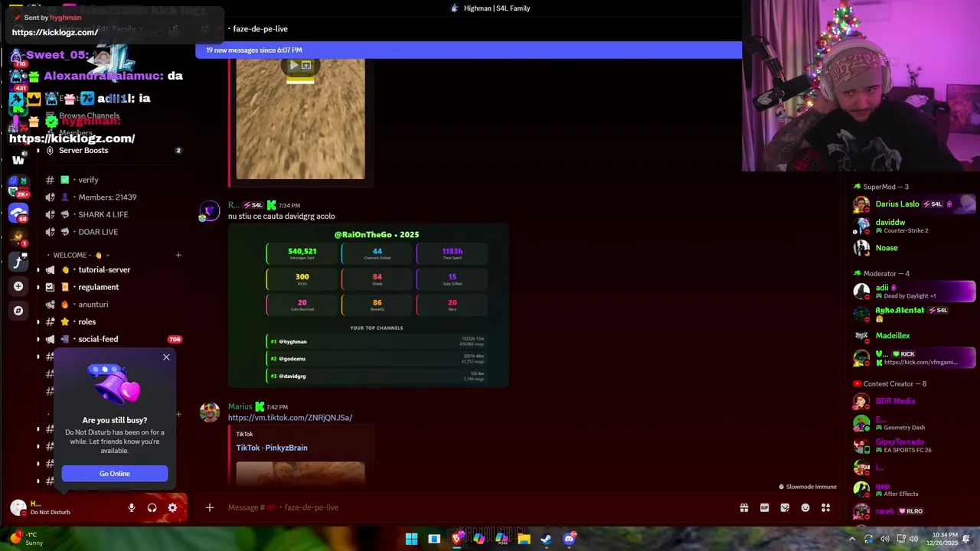
Task: Create channel in the WELCOME category plus
Action: (x=178, y=255)
